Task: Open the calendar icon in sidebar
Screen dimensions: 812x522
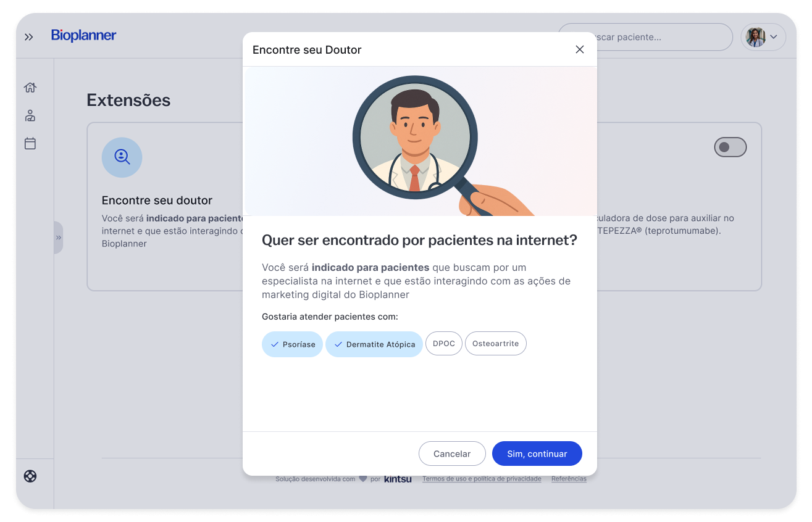Action: tap(30, 143)
